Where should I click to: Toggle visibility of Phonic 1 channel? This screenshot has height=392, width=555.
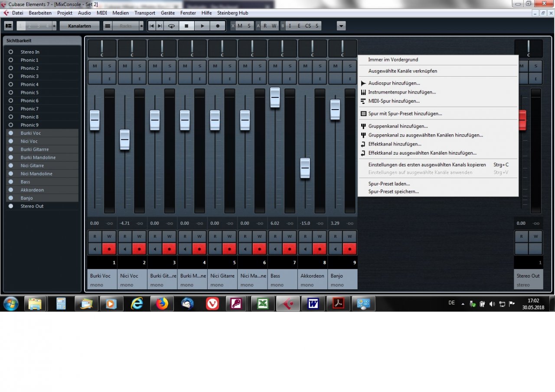coord(11,60)
